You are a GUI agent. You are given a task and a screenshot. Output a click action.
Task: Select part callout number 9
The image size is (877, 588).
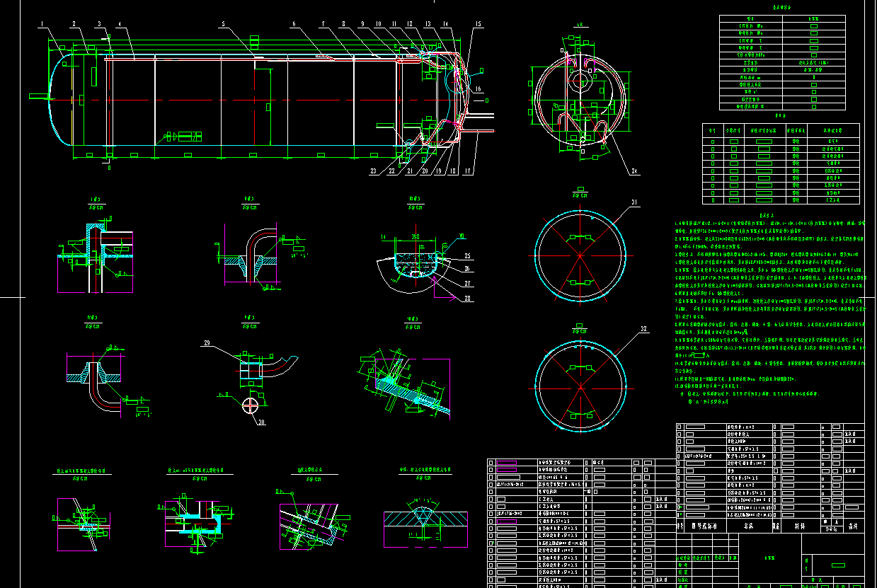[x=362, y=24]
